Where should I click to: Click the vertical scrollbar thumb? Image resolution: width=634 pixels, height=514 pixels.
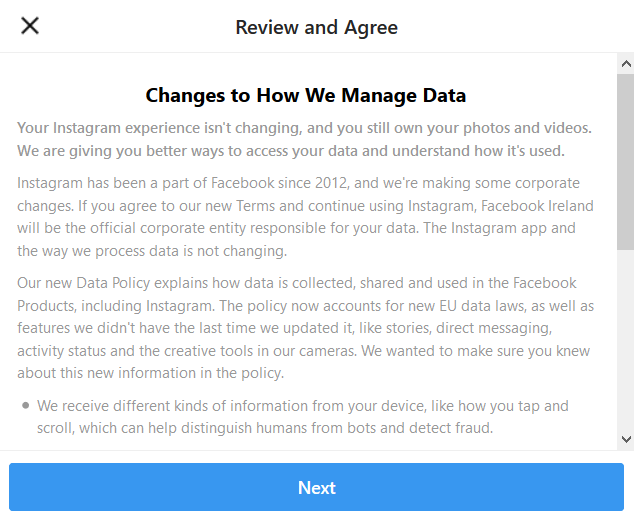point(625,160)
